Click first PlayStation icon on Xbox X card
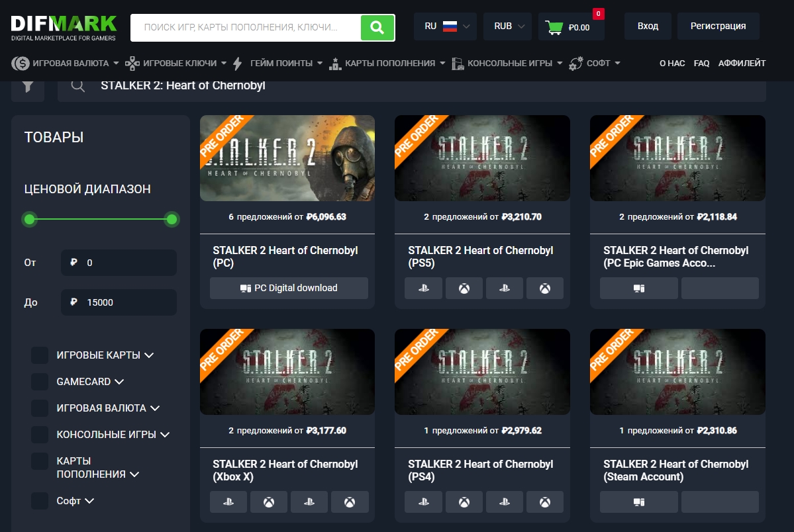 coord(228,502)
